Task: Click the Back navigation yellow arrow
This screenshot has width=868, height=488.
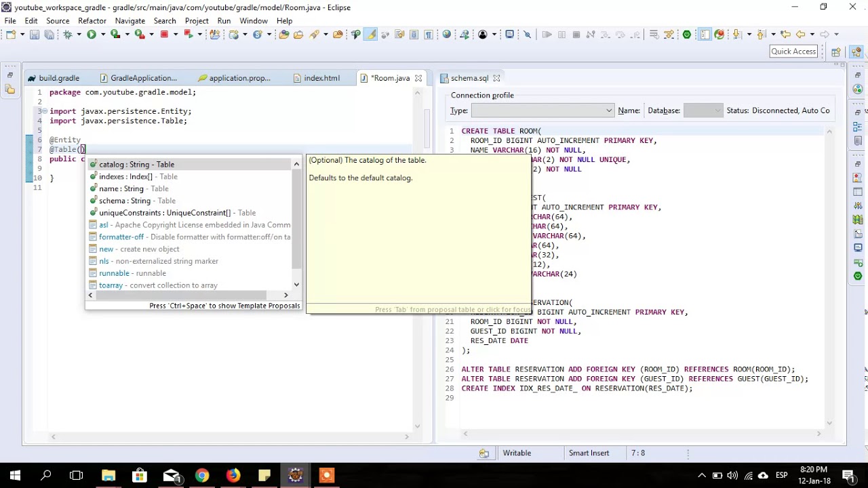Action: click(x=800, y=35)
